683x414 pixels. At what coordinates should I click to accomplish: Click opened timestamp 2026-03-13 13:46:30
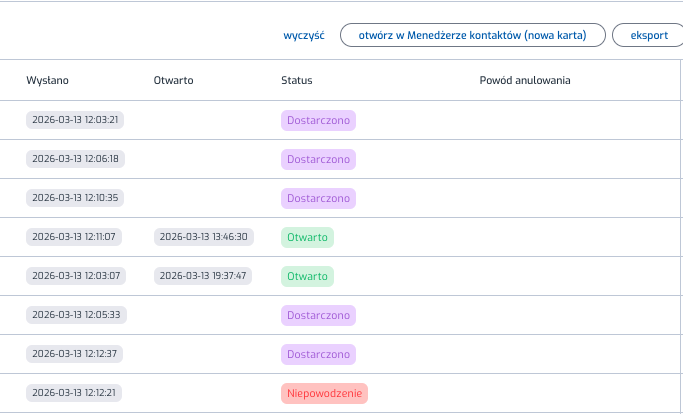(x=204, y=237)
